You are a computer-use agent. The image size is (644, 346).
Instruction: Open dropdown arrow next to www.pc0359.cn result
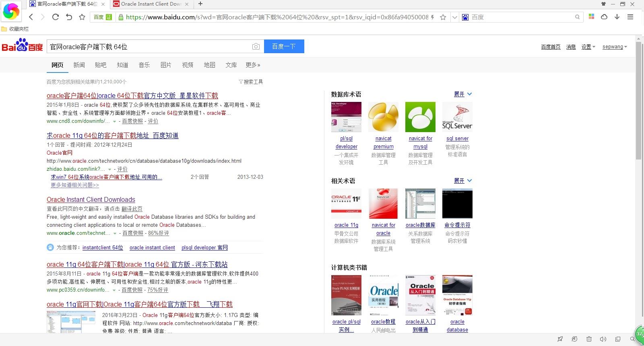[x=114, y=290]
